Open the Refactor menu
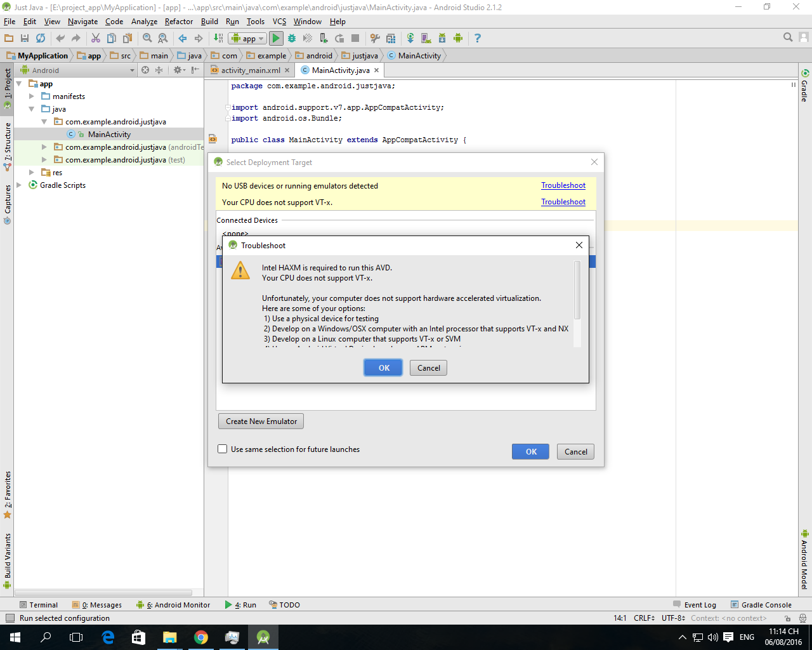812x650 pixels. (x=178, y=22)
